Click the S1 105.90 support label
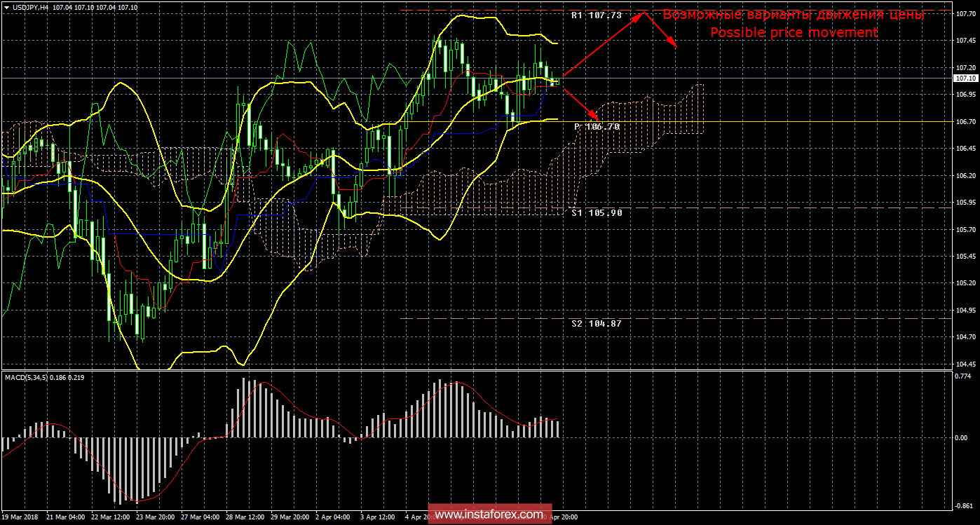 pyautogui.click(x=597, y=212)
